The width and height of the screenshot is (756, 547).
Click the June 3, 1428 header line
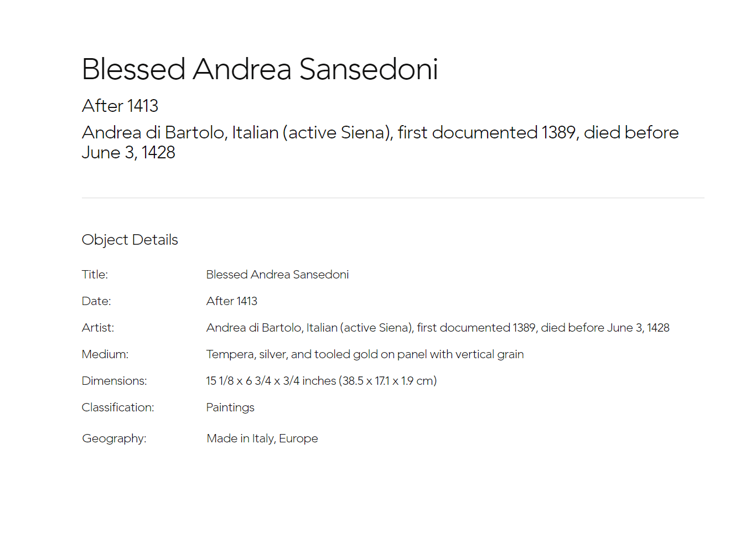click(128, 152)
